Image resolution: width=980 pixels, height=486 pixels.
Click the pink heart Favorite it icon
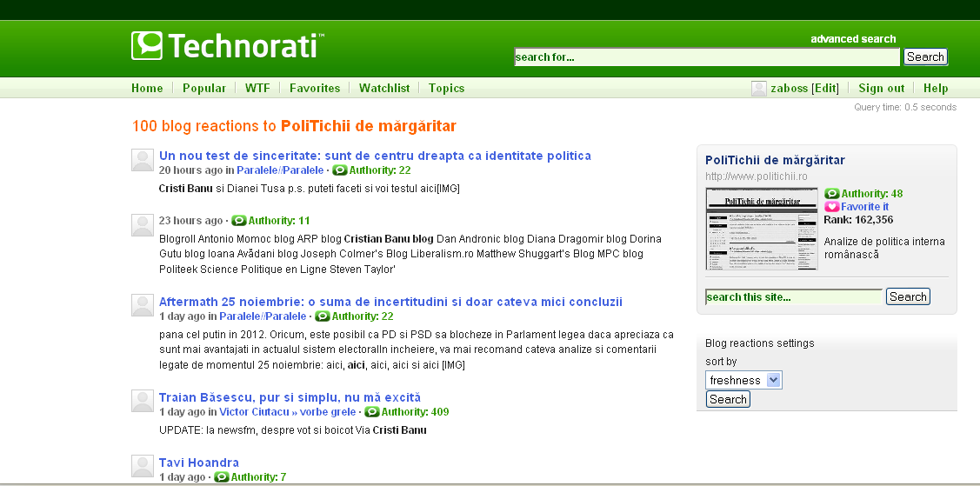coord(832,207)
